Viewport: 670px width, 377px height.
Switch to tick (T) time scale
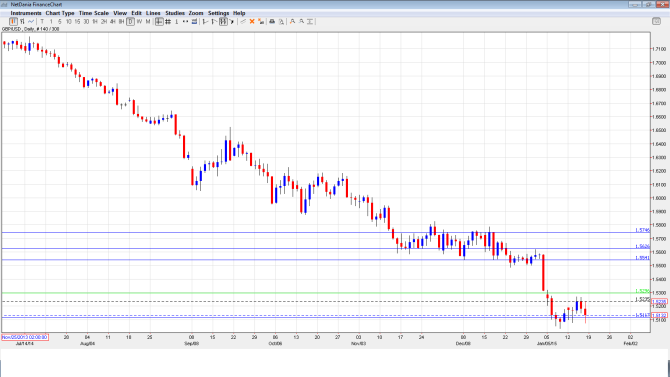42,21
